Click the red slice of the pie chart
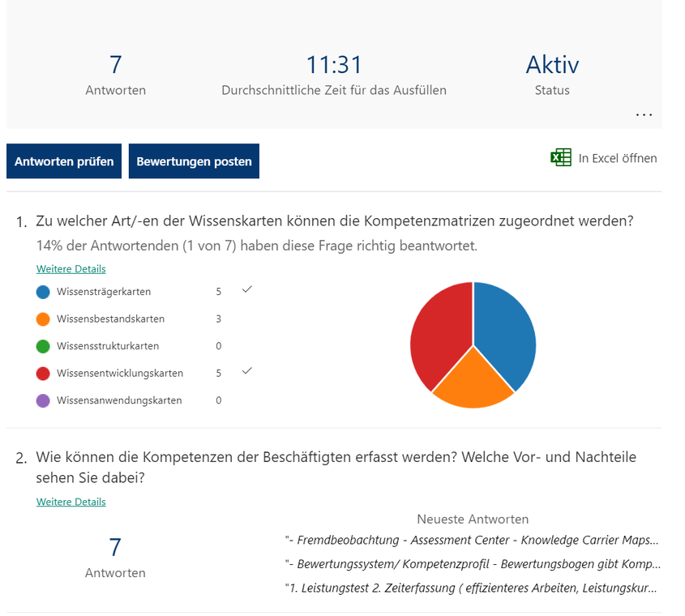The width and height of the screenshot is (685, 616). [439, 332]
